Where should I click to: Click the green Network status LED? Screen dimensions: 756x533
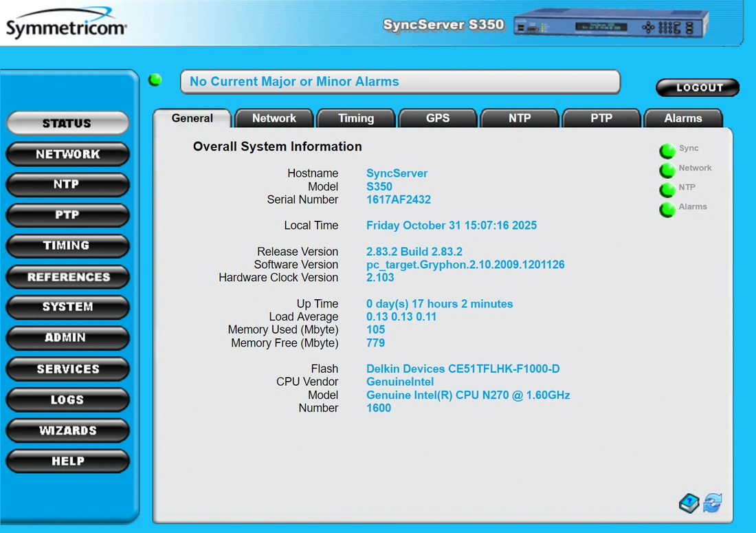click(667, 170)
